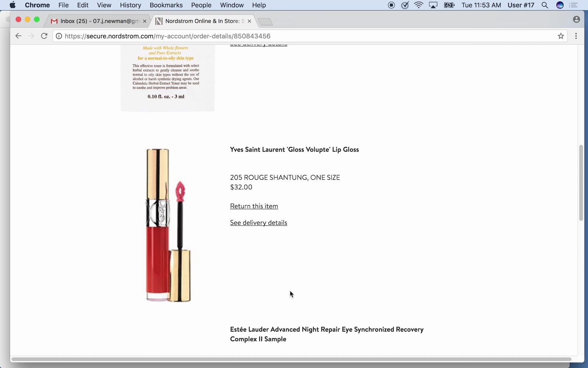
Task: Open Spotlight search in menu bar
Action: tap(545, 5)
